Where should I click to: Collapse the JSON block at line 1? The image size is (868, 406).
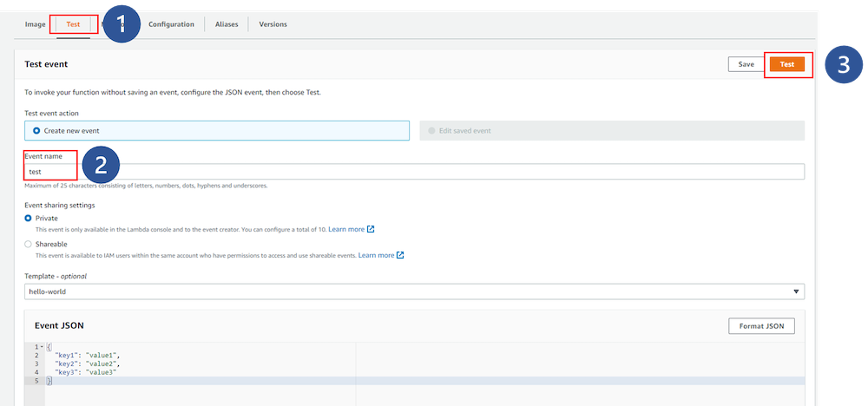click(41, 347)
